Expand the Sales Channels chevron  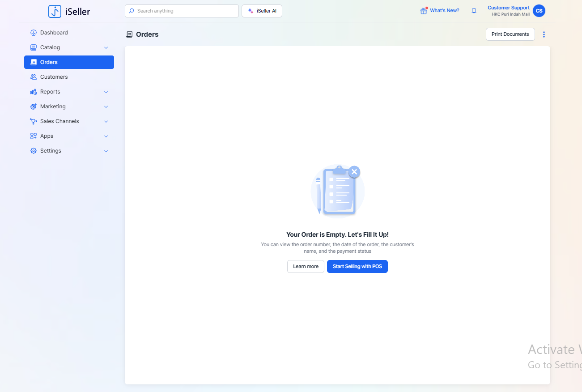[106, 121]
